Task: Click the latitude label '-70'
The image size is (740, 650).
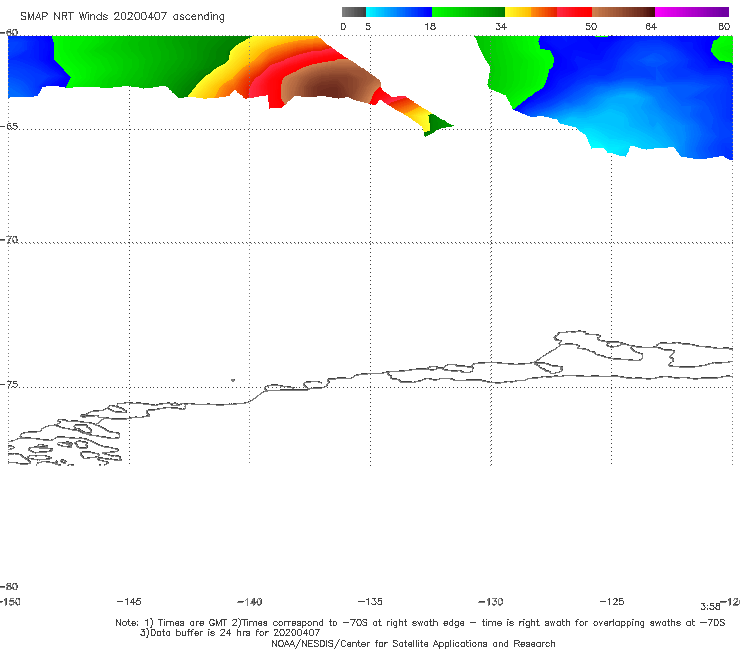Action: pos(9,240)
